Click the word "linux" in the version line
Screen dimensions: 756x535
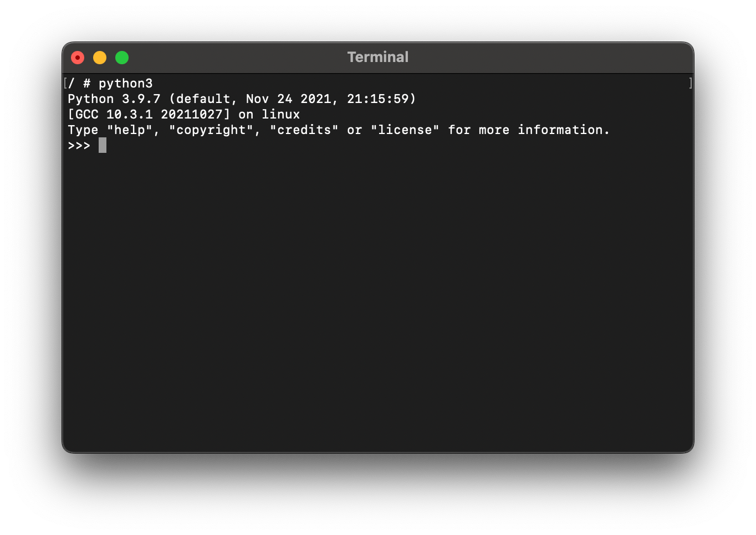point(283,114)
